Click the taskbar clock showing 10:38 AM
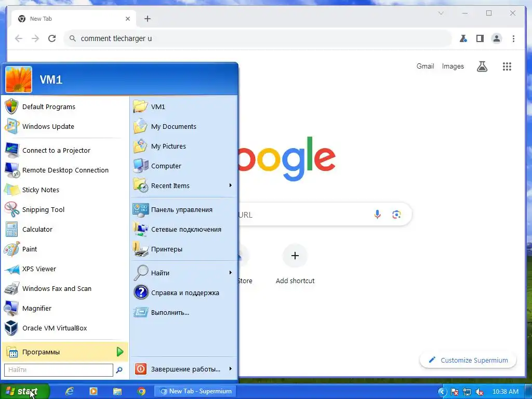The width and height of the screenshot is (532, 399). [505, 392]
